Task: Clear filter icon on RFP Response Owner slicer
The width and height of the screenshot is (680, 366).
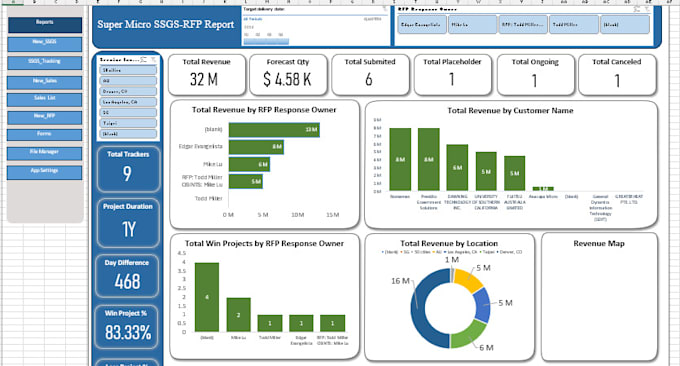Action: point(647,9)
